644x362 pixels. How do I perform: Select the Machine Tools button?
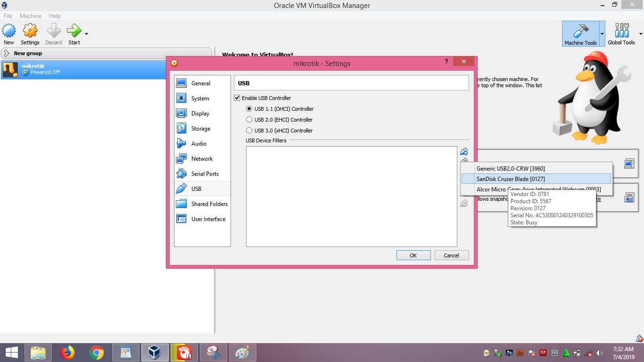pyautogui.click(x=580, y=33)
